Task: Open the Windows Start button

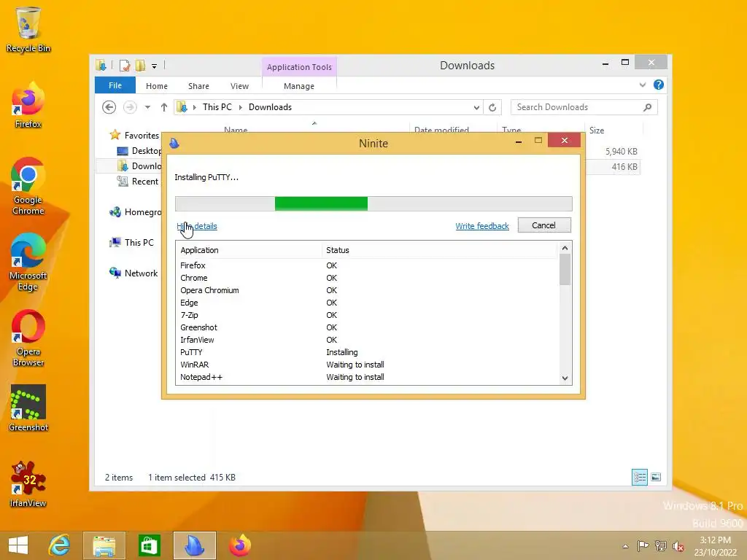Action: pos(18,545)
